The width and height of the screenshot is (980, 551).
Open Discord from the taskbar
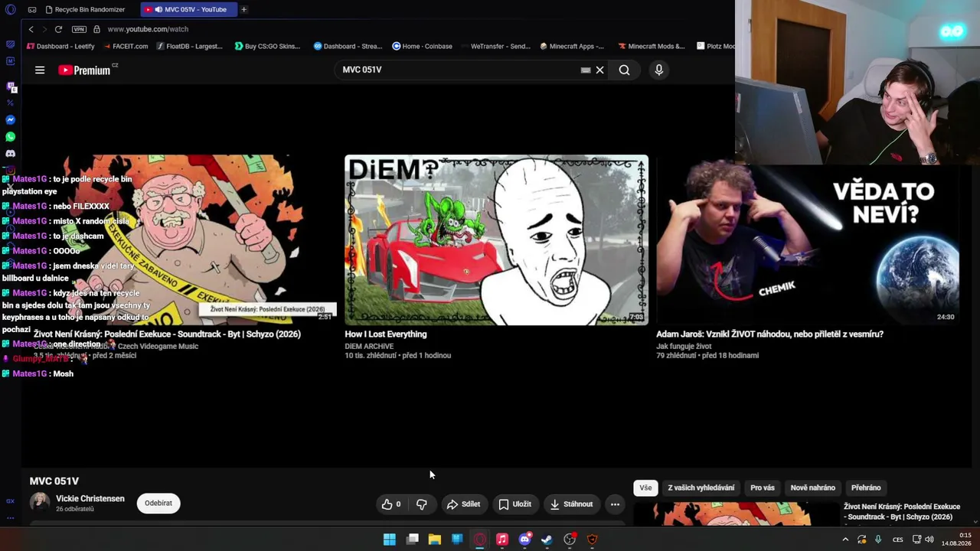(x=524, y=540)
